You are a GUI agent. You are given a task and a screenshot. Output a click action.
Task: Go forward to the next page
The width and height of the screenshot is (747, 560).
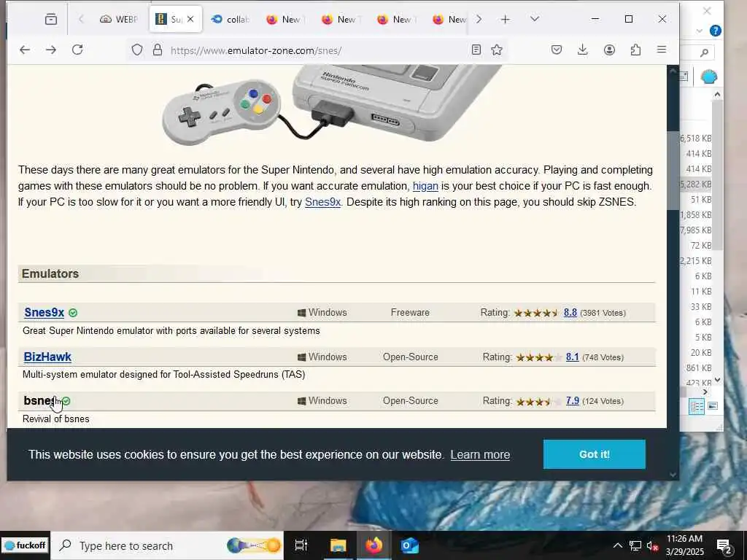click(x=51, y=50)
